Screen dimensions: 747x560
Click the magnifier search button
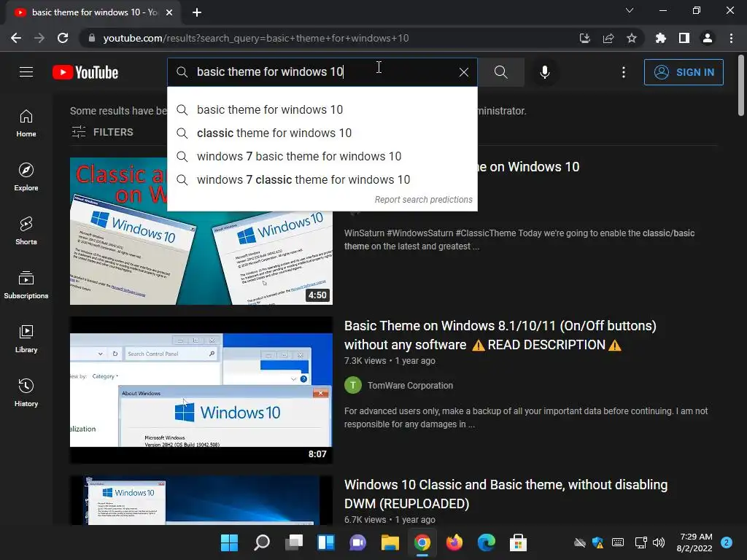coord(500,72)
